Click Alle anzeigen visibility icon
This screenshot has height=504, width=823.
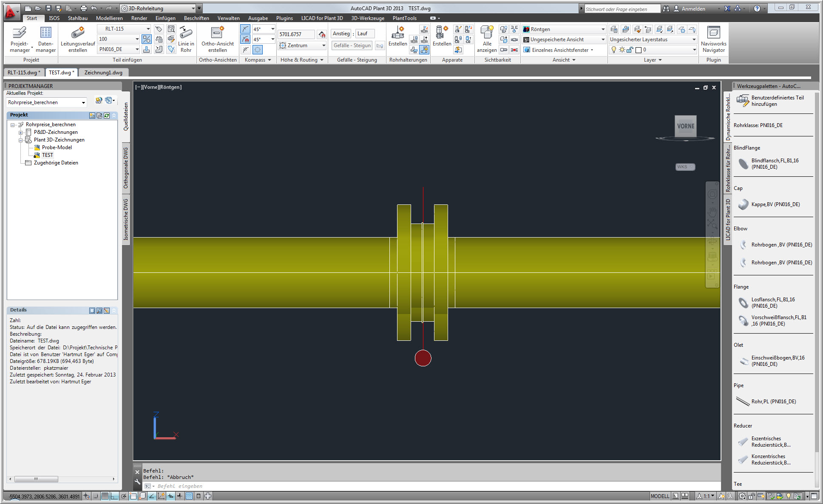[487, 39]
